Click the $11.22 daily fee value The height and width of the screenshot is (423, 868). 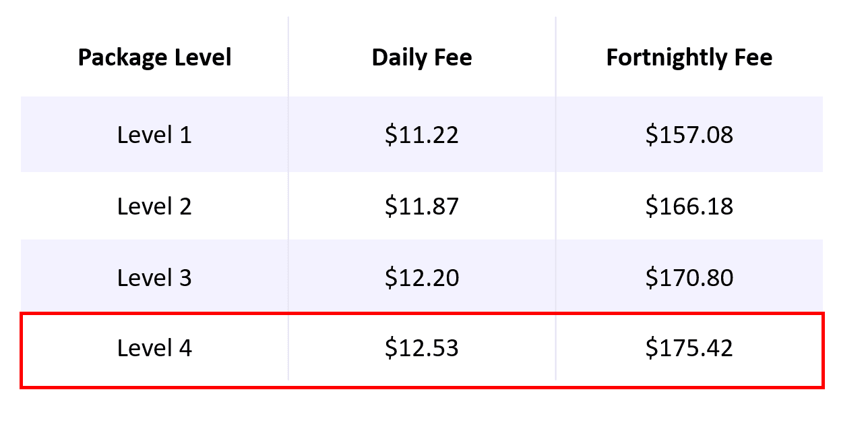coord(422,135)
